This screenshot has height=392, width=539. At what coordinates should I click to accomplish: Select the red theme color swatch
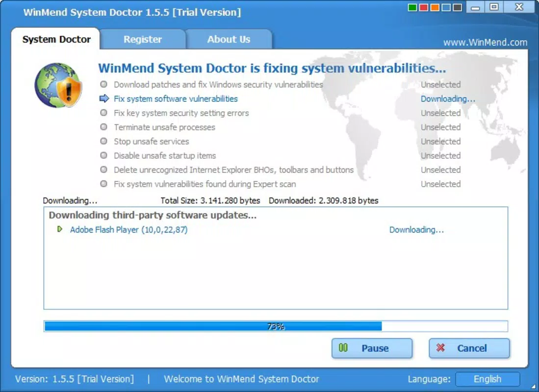(424, 7)
